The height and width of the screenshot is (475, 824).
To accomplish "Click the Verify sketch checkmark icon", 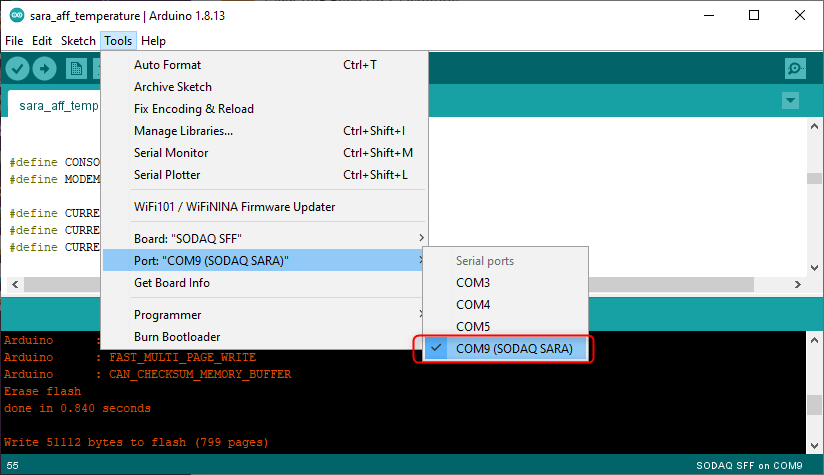I will 17,68.
